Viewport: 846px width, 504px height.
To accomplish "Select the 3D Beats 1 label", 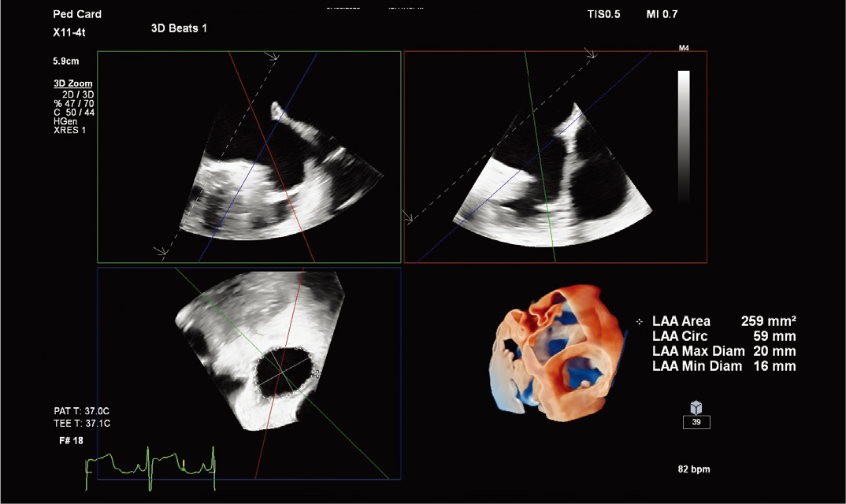I will [179, 28].
